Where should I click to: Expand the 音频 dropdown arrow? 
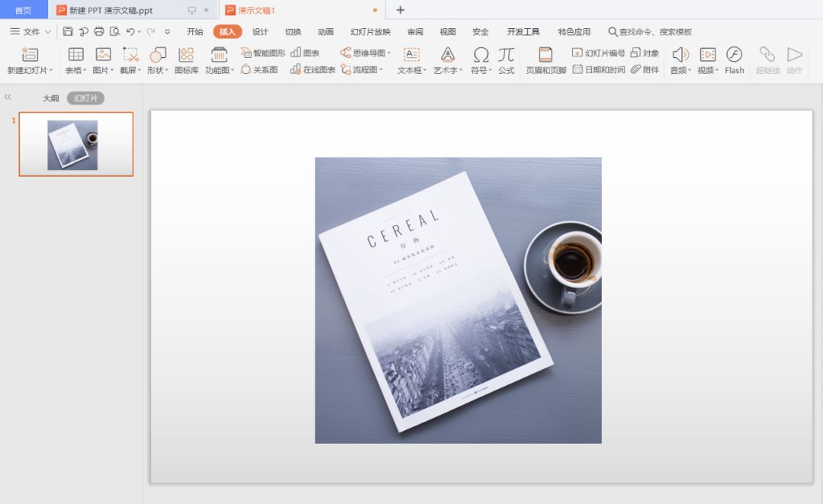[689, 70]
